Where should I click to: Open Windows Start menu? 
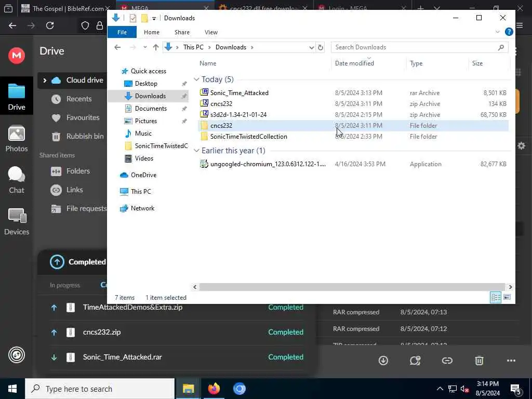tap(12, 389)
